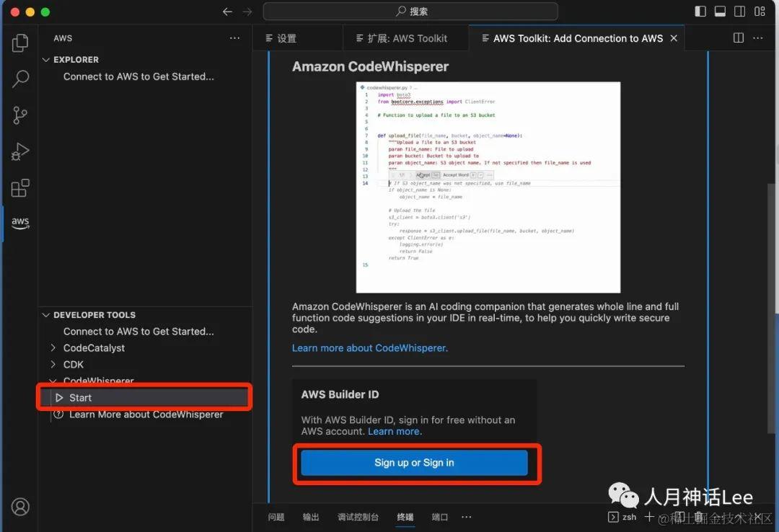Screen dimensions: 779x532
Task: Select Learn More about CodeWhisperer tree item
Action: click(x=146, y=414)
